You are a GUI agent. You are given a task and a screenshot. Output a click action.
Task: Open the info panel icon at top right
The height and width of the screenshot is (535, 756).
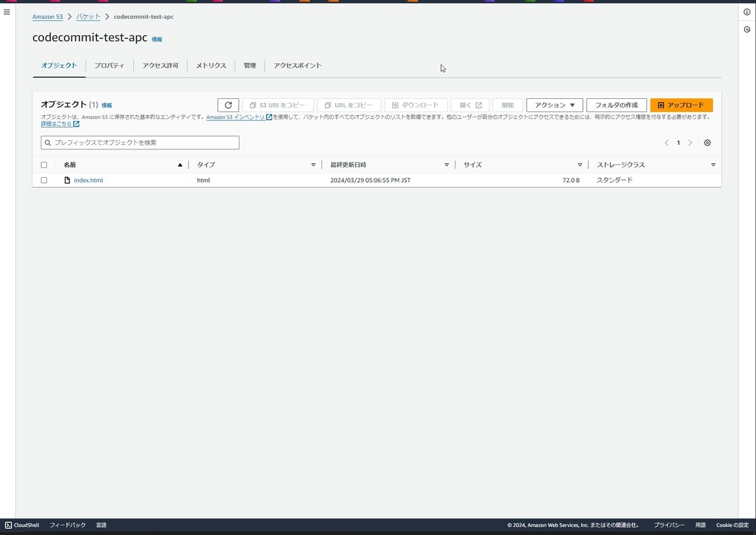point(747,12)
